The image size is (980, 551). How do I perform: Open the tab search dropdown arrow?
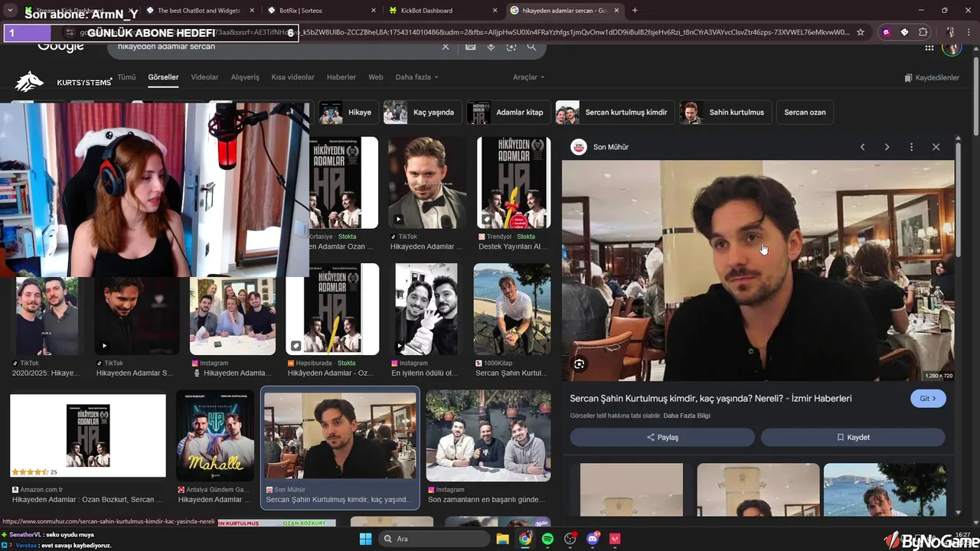click(x=10, y=10)
